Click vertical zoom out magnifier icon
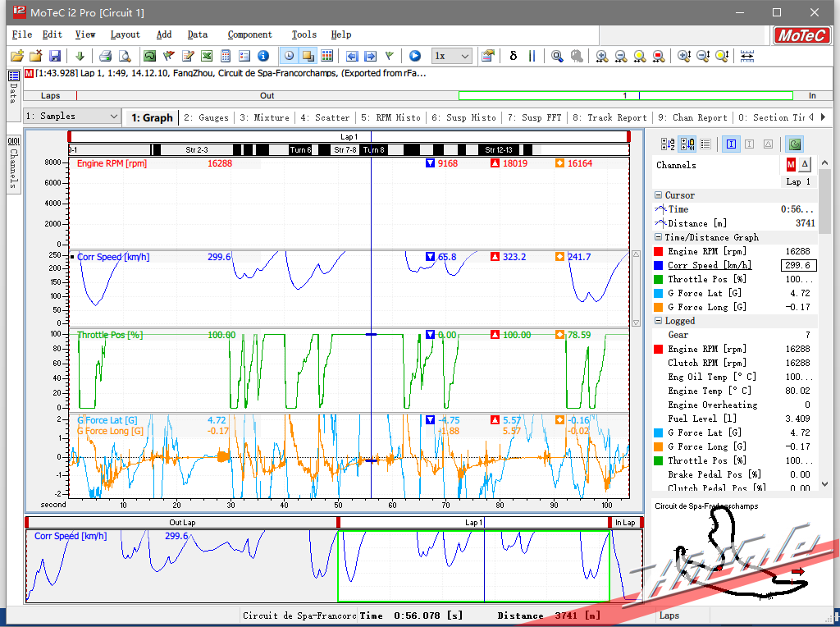Screen dimensions: 840x627 coord(703,56)
